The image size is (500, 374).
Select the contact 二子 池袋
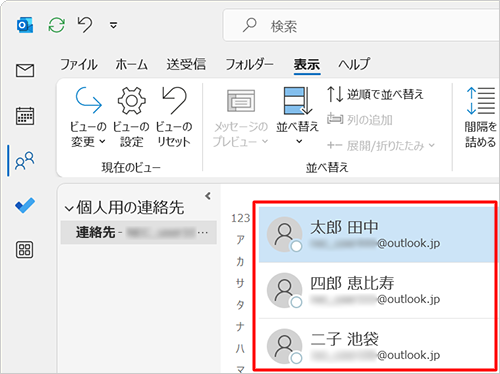click(376, 345)
